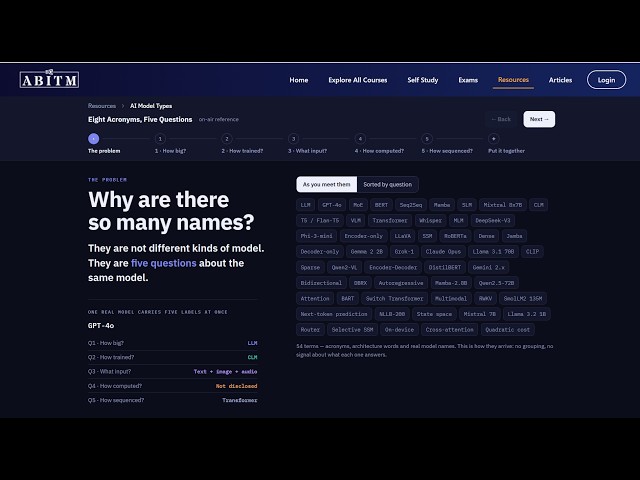Click the Back button
The width and height of the screenshot is (640, 480).
click(x=501, y=119)
